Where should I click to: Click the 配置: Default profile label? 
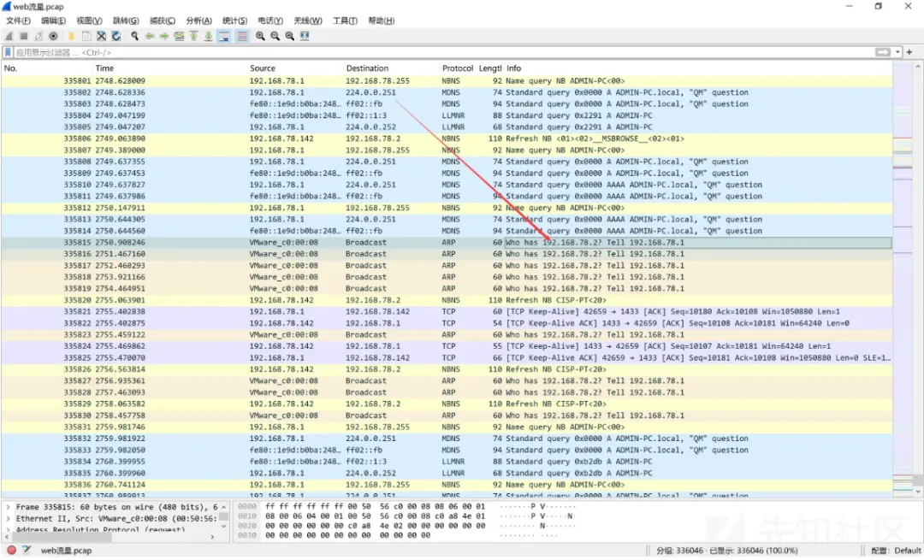pyautogui.click(x=895, y=551)
